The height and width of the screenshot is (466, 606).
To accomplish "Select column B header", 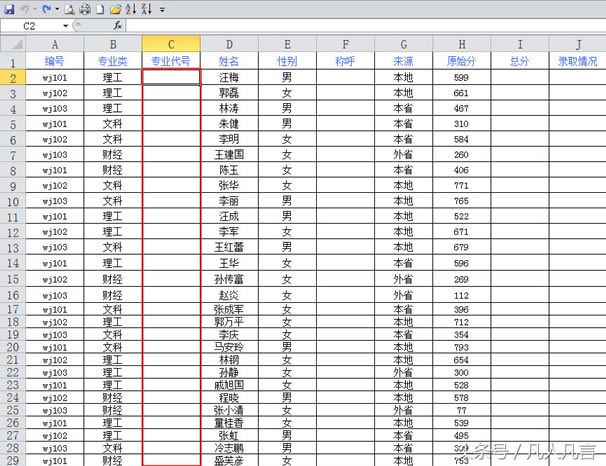I will click(x=113, y=44).
